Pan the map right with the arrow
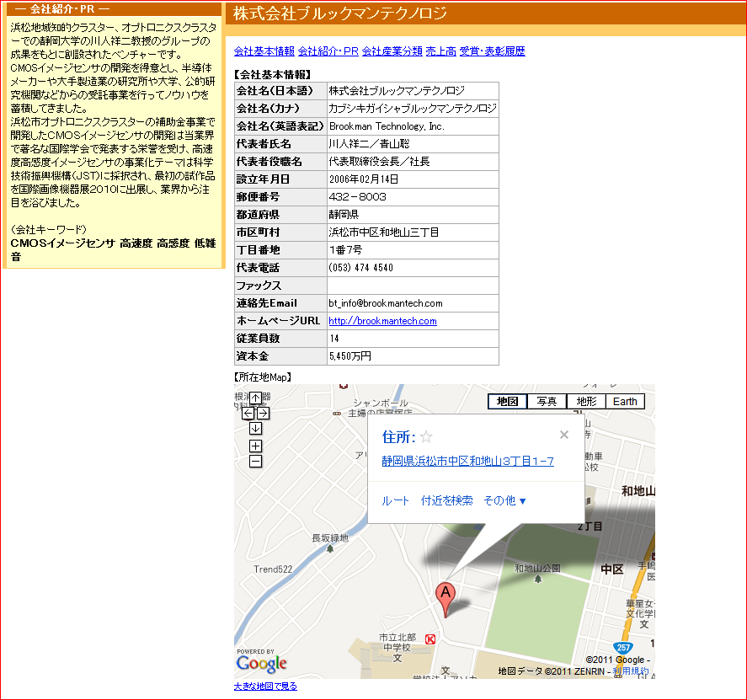The width and height of the screenshot is (747, 700). pyautogui.click(x=263, y=413)
